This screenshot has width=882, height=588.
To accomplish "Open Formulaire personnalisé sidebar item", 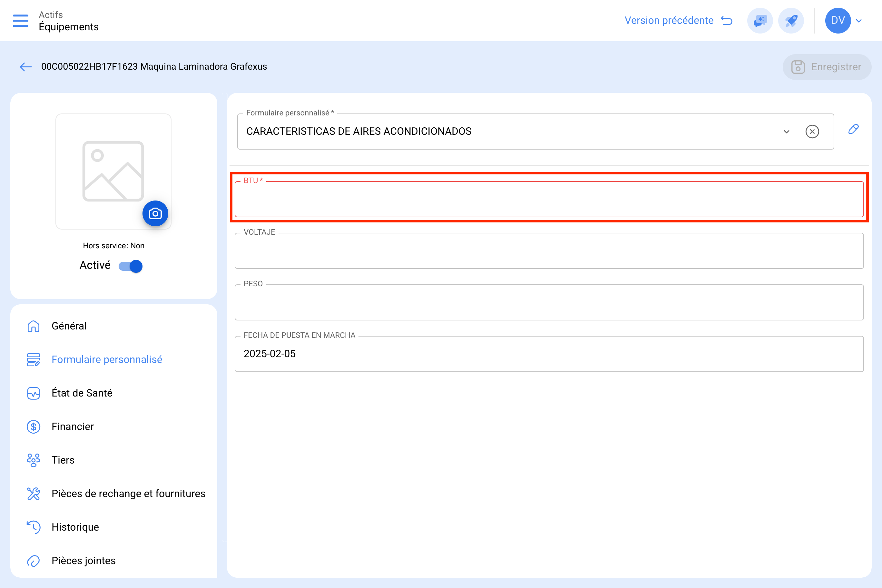I will pyautogui.click(x=113, y=359).
